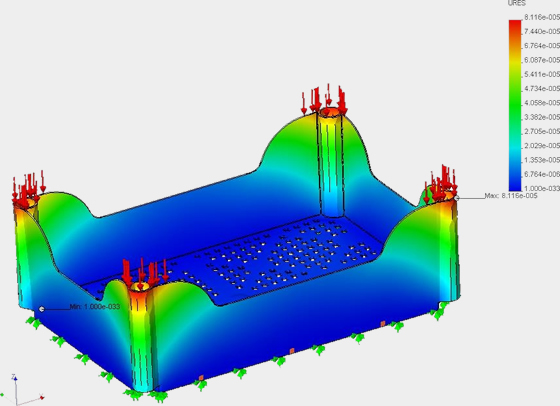Select legend value 1.353e-005

(541, 160)
